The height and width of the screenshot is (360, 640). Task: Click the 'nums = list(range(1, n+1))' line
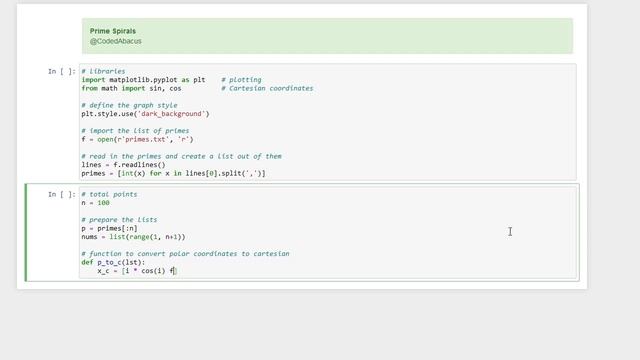tap(133, 237)
